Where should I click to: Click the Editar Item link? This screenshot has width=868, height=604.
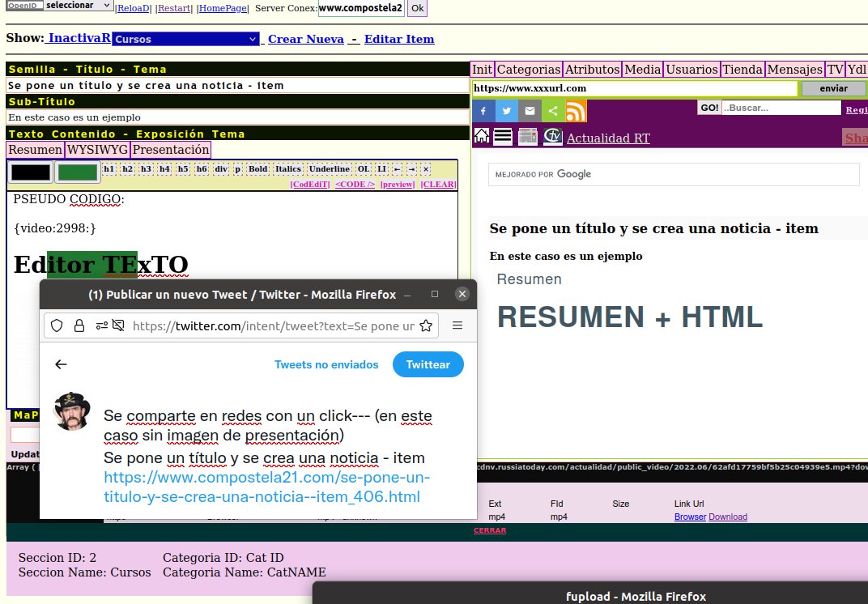click(x=399, y=40)
